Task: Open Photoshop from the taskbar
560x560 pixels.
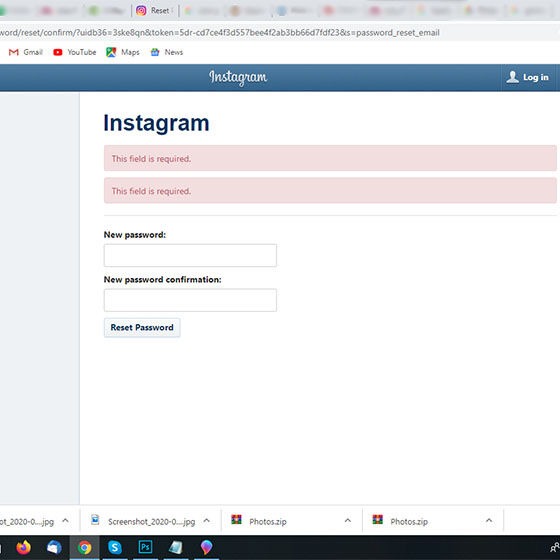Action: (x=145, y=547)
